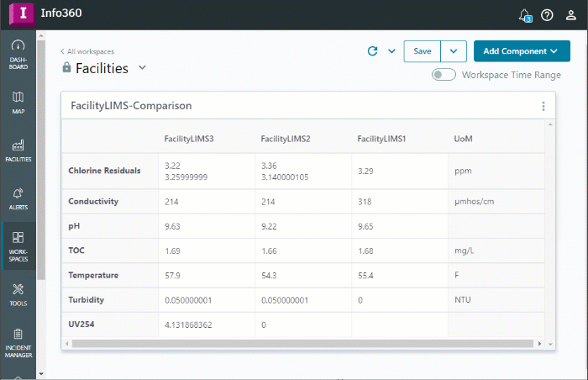Expand the Facilities workspace title dropdown

tap(142, 68)
